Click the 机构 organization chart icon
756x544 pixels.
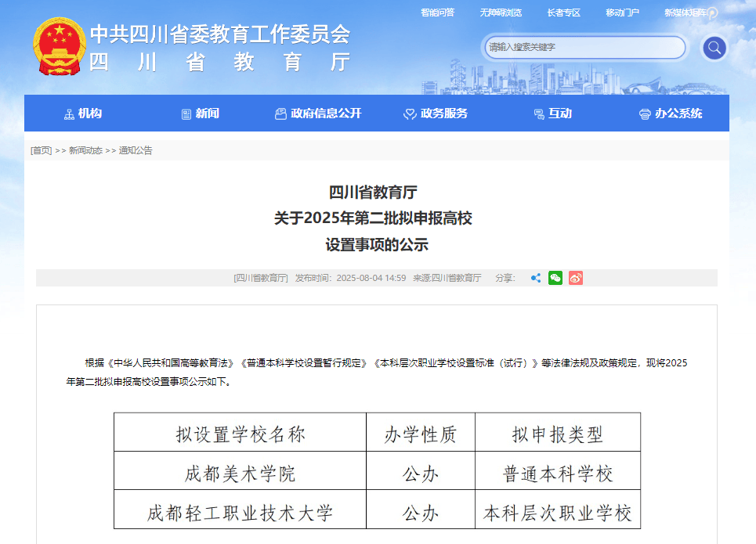pos(69,114)
